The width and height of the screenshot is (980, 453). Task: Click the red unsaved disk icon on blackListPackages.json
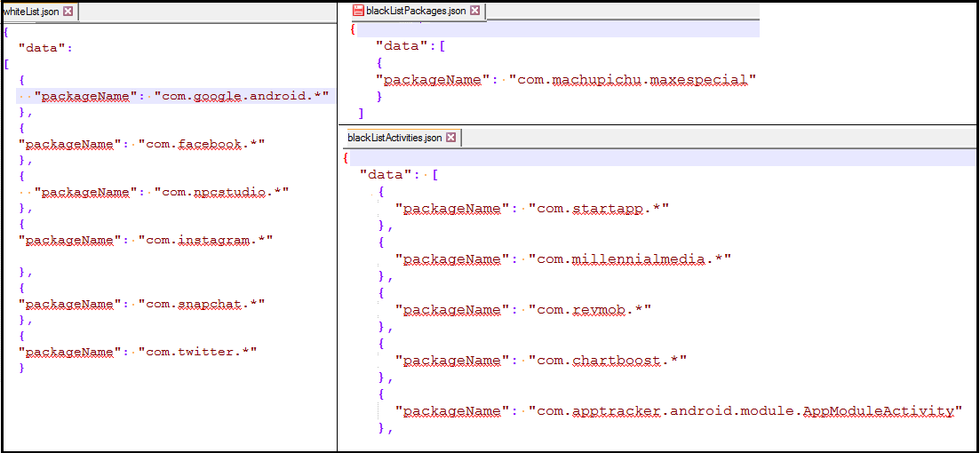[359, 11]
